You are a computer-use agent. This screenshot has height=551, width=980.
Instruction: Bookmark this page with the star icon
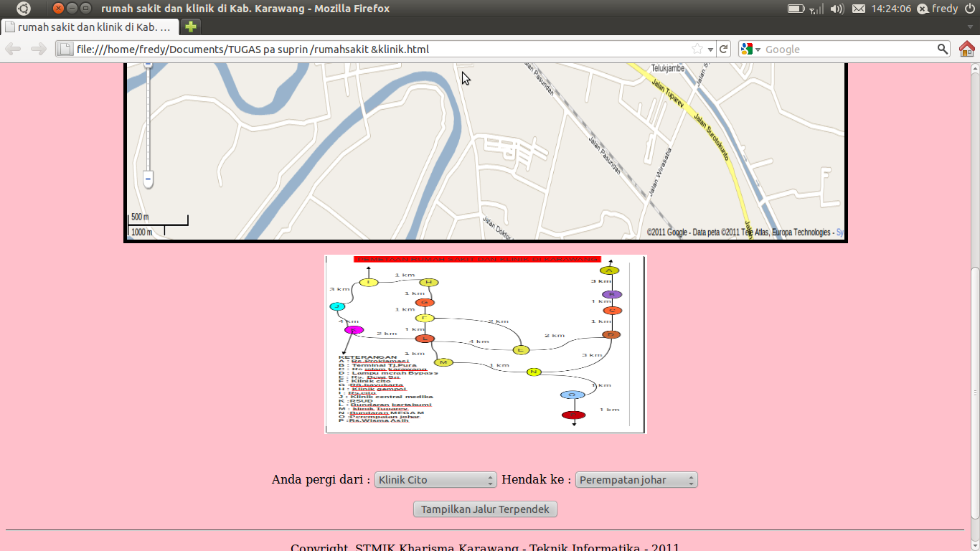point(697,49)
